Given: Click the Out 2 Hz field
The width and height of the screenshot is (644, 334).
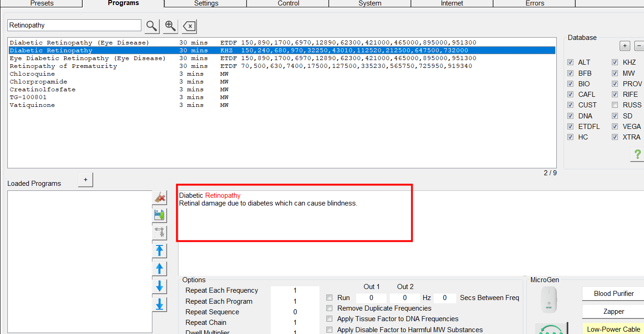Looking at the screenshot, I should [405, 298].
